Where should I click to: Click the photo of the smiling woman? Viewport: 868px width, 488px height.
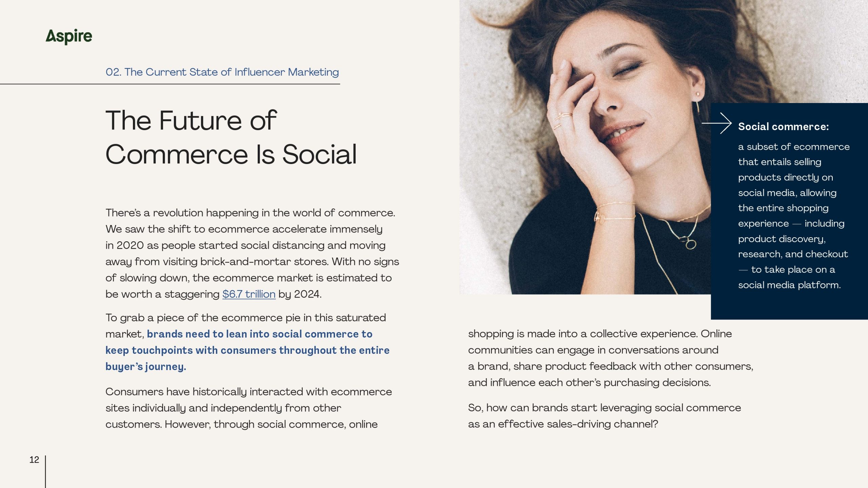[x=583, y=146]
